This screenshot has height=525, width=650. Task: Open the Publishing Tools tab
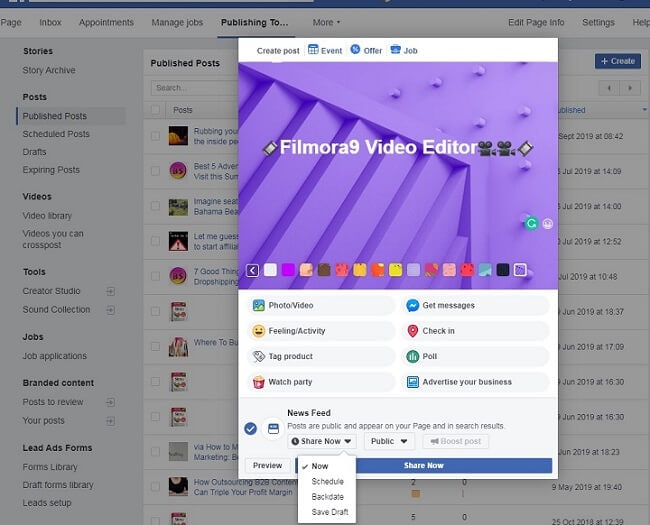pos(255,22)
